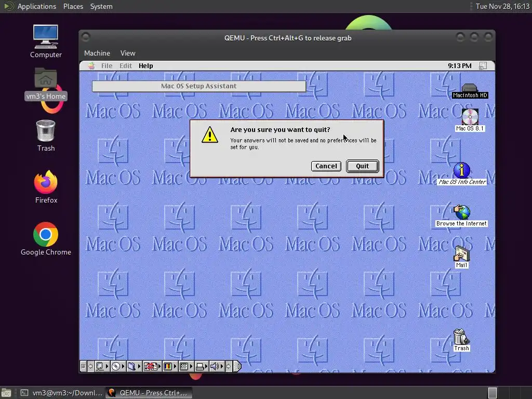Select the Browse the Internet icon

coord(461,216)
